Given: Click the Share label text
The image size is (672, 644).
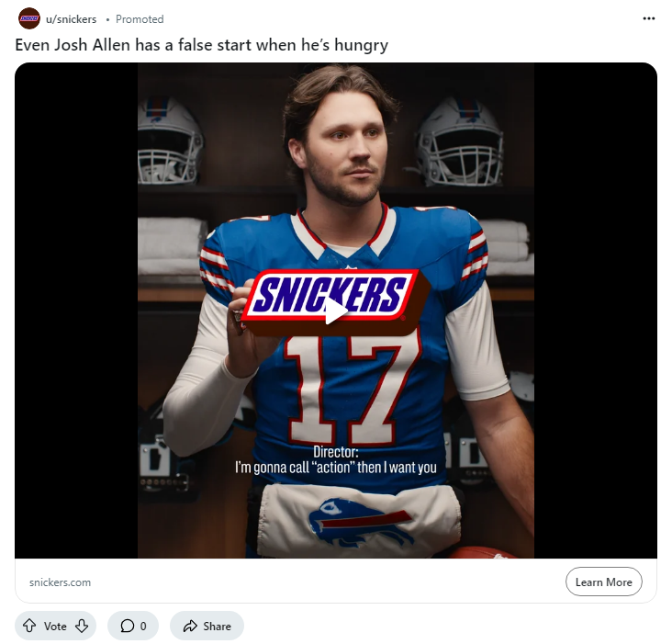Looking at the screenshot, I should [218, 627].
